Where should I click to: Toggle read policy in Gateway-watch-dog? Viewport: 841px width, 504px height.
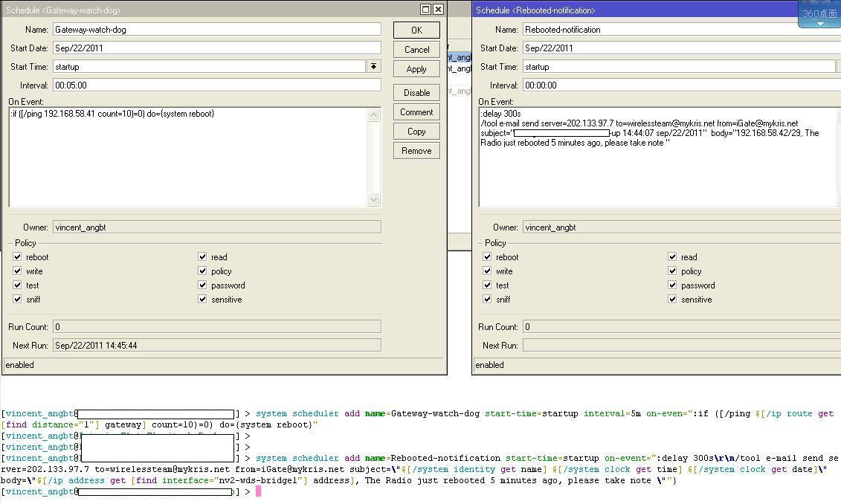point(202,256)
